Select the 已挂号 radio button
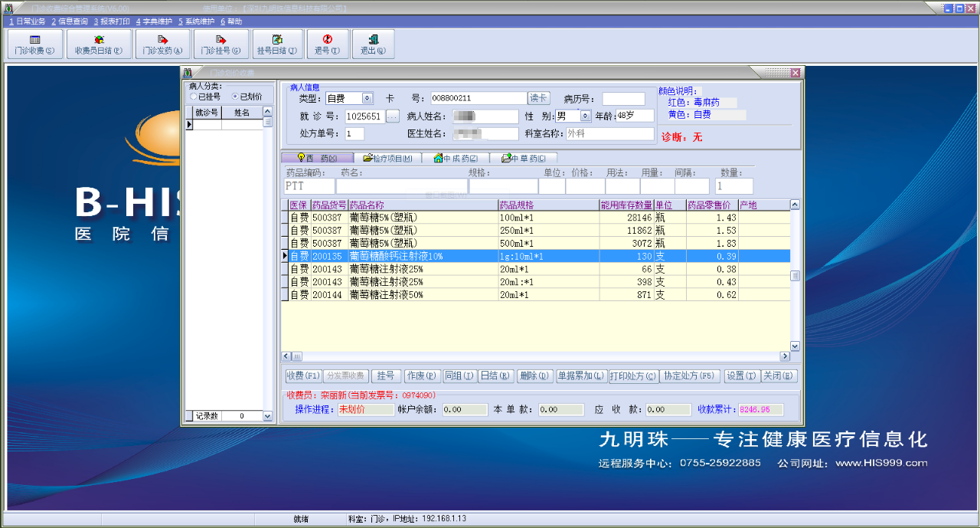This screenshot has width=980, height=528. tap(193, 97)
